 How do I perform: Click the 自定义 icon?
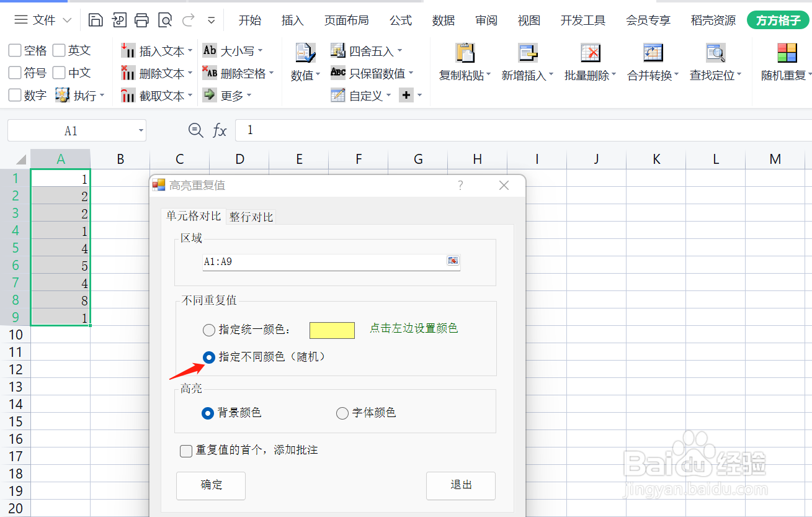coord(337,95)
